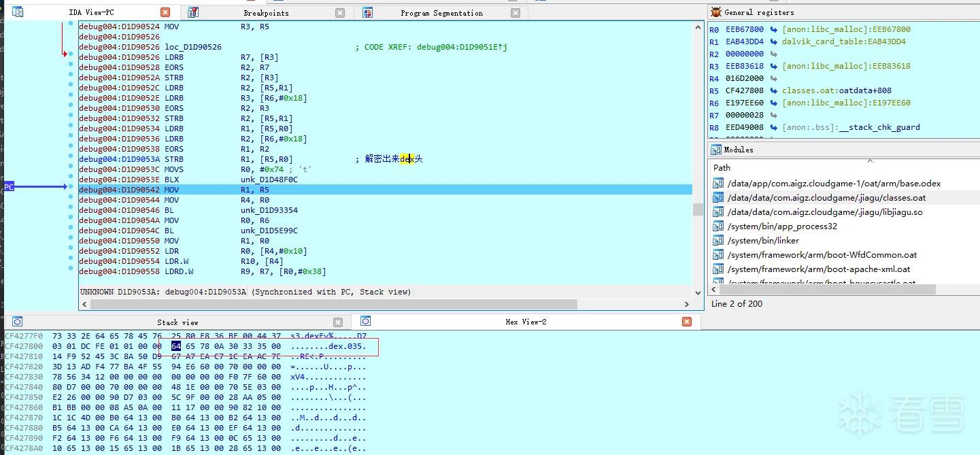Click the Modules panel icon
Screen dimensions: 980x455
pyautogui.click(x=716, y=150)
